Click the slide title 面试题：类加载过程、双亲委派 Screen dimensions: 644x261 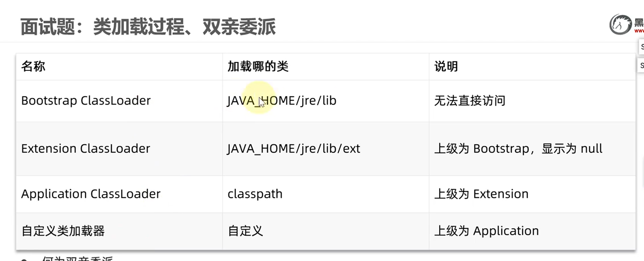click(x=148, y=27)
